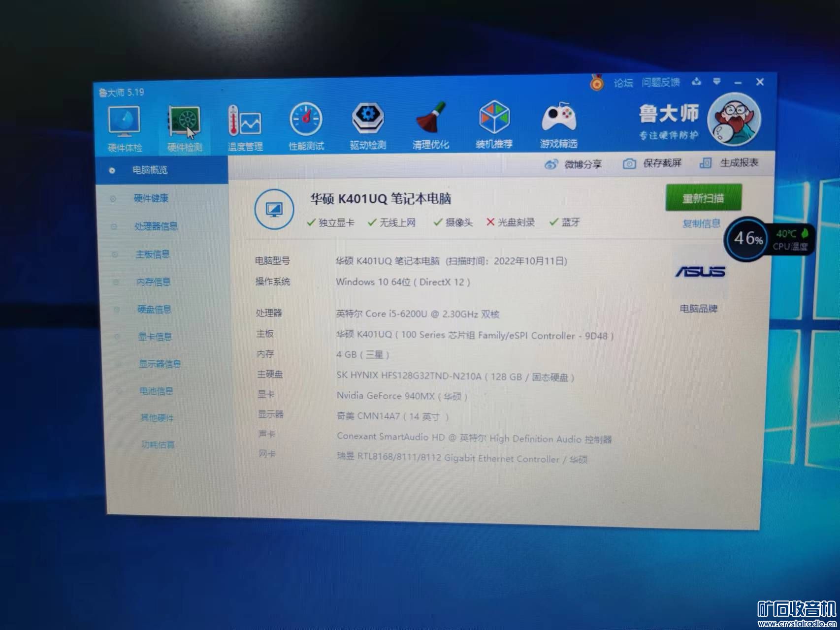Click the 鲁大师 cartoon avatar logo
The height and width of the screenshot is (630, 840).
click(734, 119)
